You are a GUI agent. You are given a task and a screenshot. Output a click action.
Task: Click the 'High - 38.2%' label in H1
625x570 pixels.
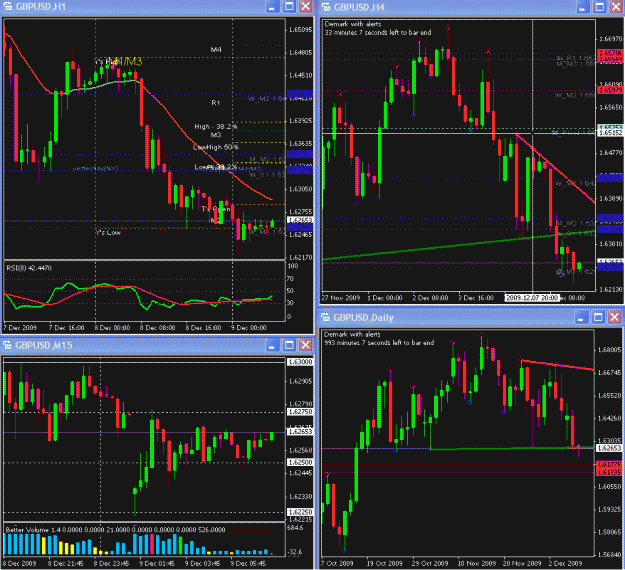point(216,127)
